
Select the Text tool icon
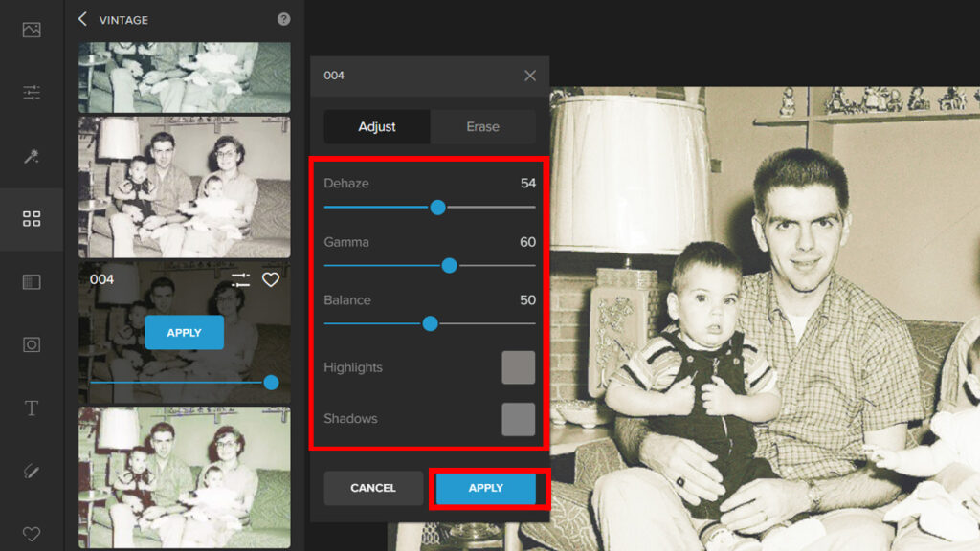tap(32, 408)
